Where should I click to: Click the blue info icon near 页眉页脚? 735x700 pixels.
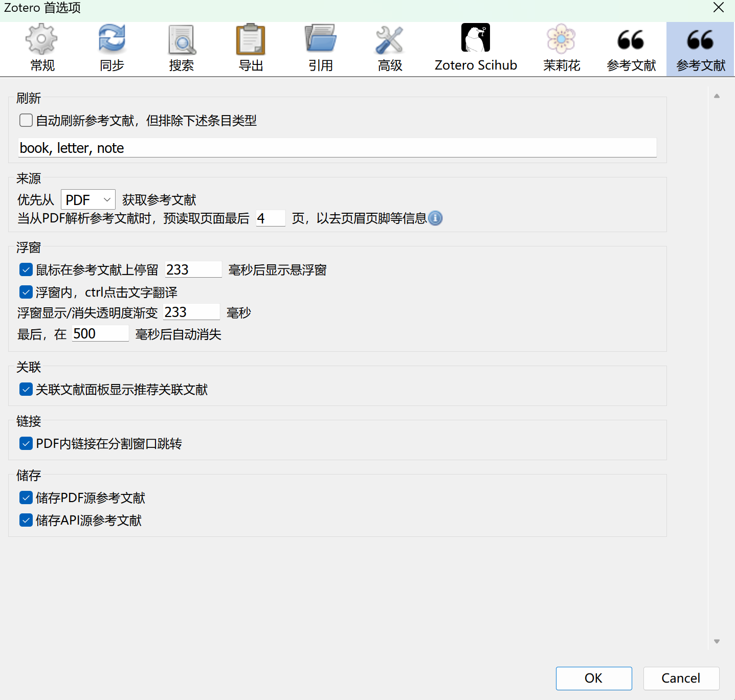click(x=435, y=218)
